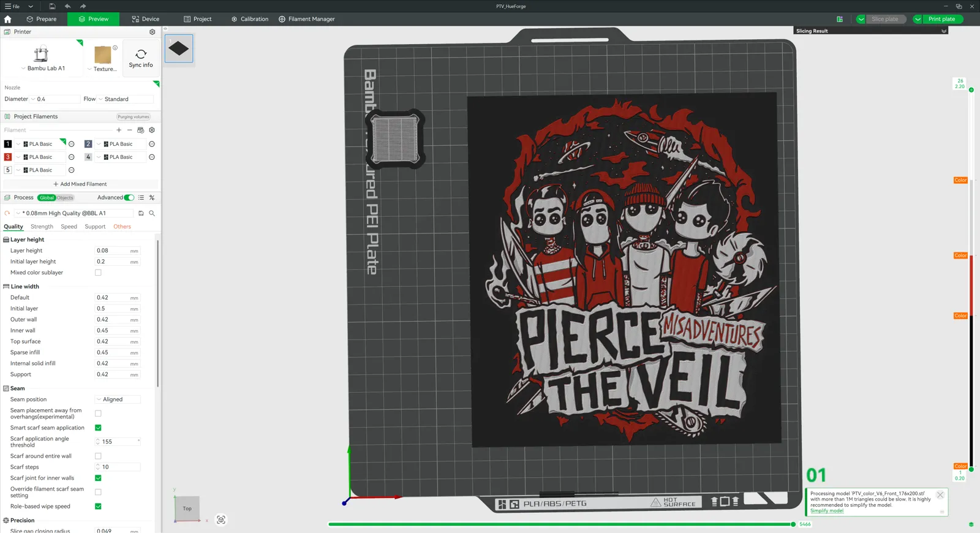
Task: Open the nozzle Diameter dropdown
Action: (x=55, y=99)
